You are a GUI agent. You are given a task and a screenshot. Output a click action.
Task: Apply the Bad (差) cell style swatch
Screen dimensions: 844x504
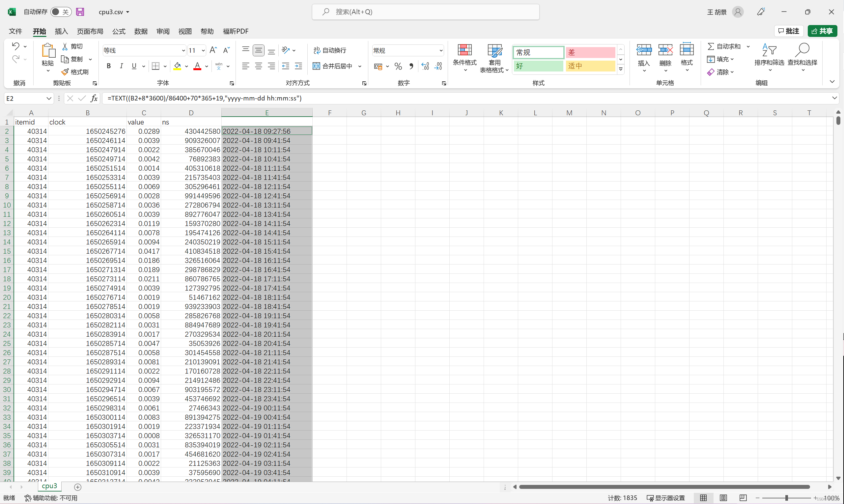tap(590, 52)
